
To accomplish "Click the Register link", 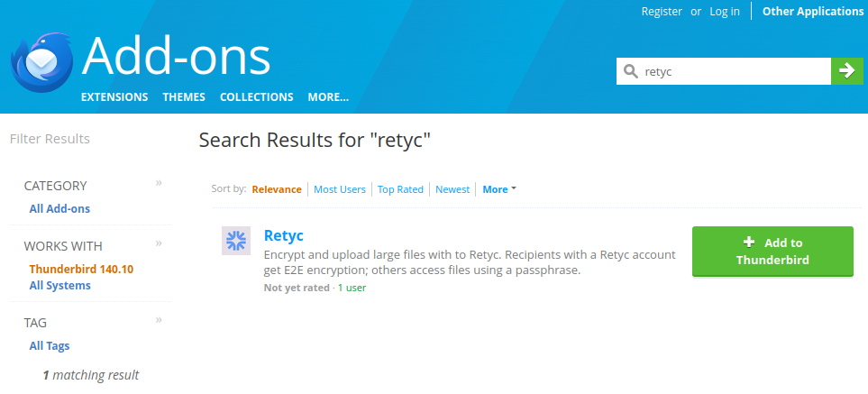I will coord(662,11).
